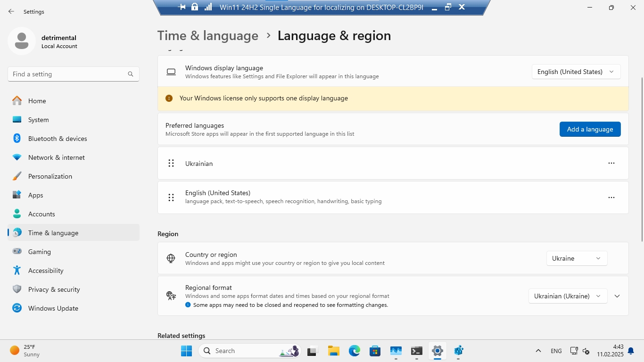The width and height of the screenshot is (644, 362).
Task: Click the Find a setting search box
Action: tap(68, 74)
